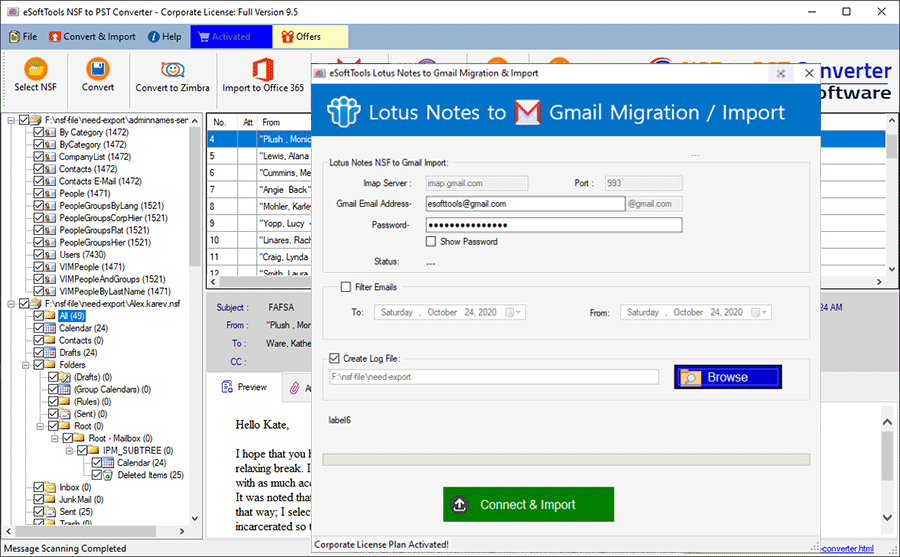Toggle the CompanyList (1472) checkbox
This screenshot has height=557, width=900.
38,157
